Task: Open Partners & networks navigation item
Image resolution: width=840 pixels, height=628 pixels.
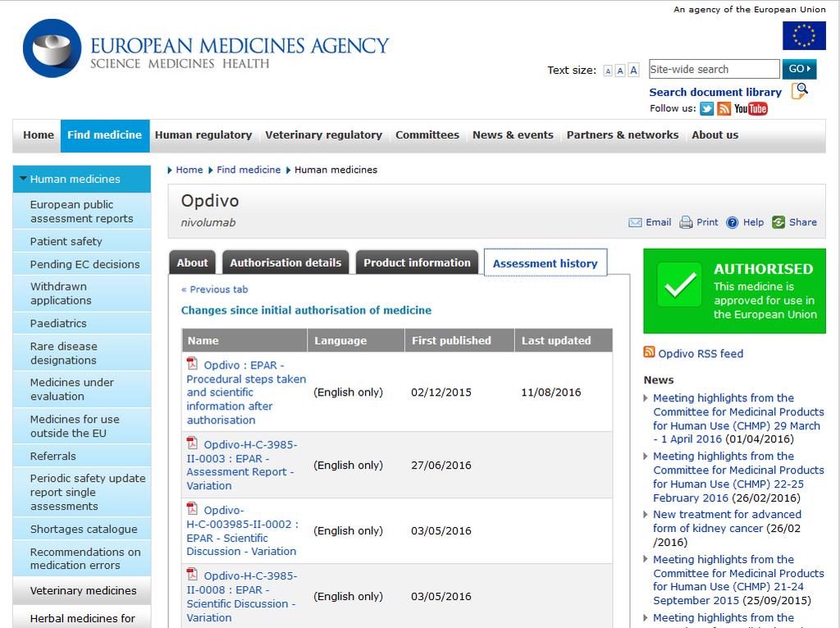Action: tap(623, 135)
